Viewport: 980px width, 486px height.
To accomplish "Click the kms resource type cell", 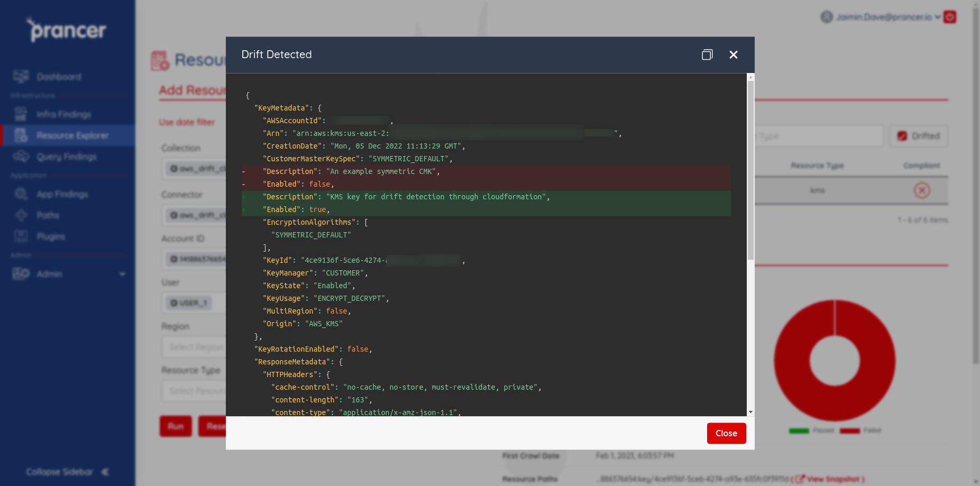I will click(817, 190).
